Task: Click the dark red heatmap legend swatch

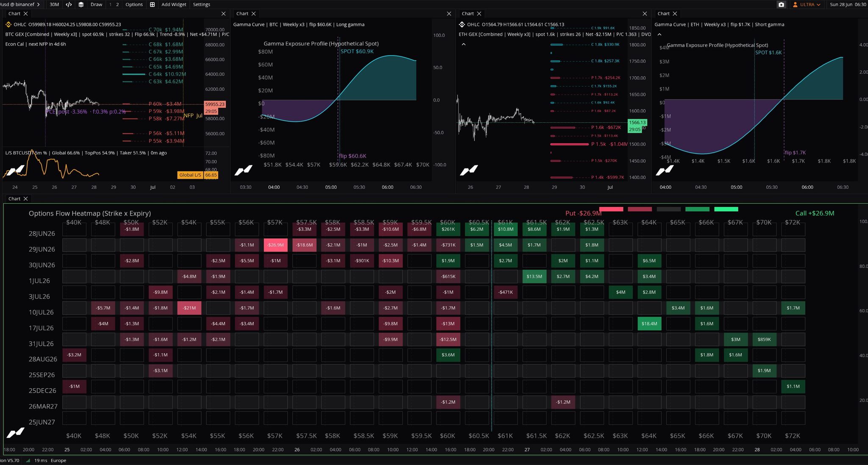Action: [640, 209]
